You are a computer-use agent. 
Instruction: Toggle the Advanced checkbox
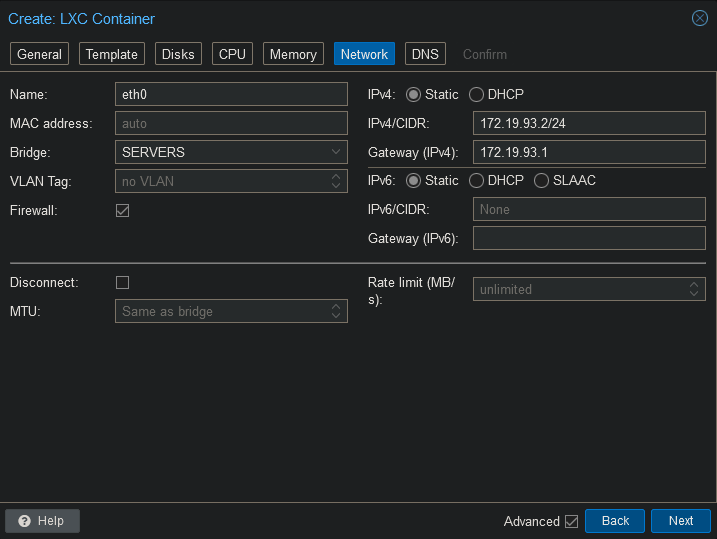point(571,521)
